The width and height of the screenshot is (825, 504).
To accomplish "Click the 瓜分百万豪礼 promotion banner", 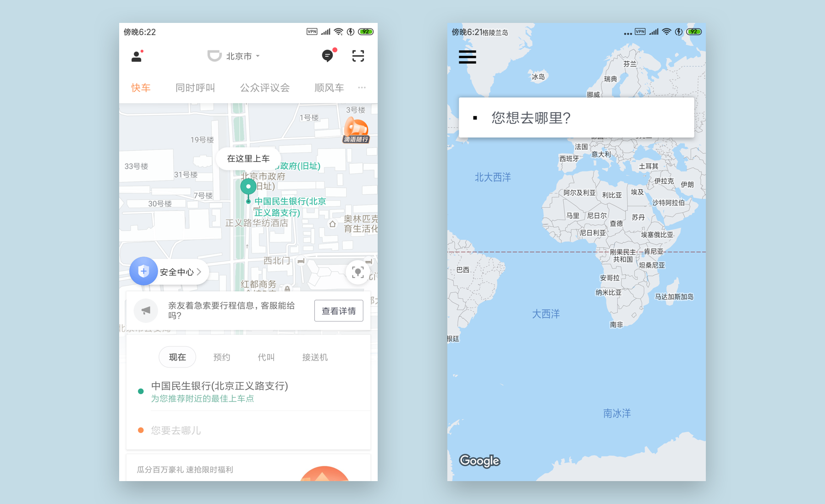I will tap(248, 468).
